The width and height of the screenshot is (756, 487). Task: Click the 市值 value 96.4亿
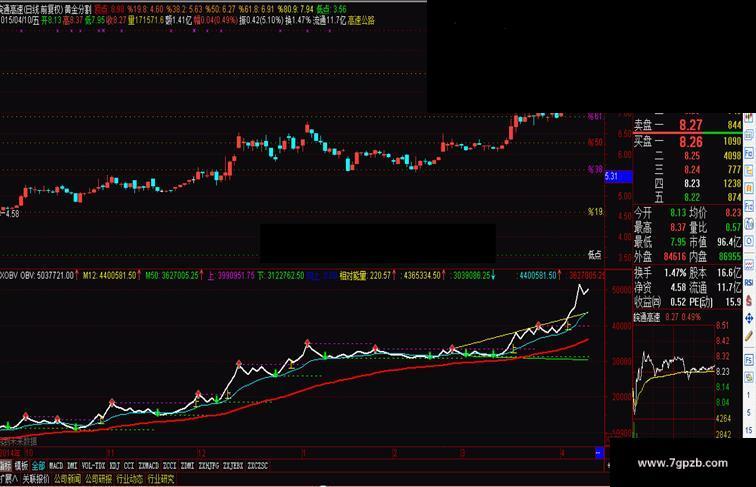[x=729, y=242]
